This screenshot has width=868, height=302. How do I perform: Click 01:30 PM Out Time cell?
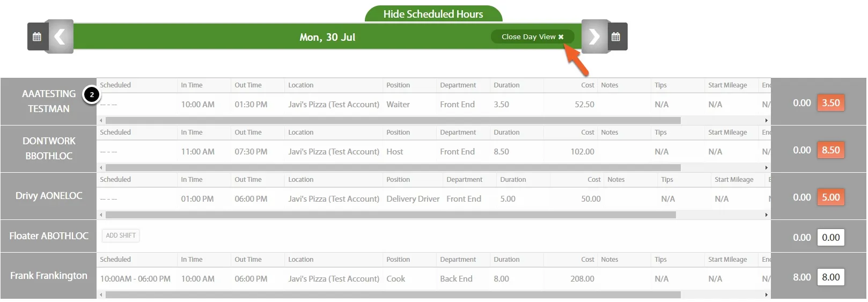[x=251, y=105]
